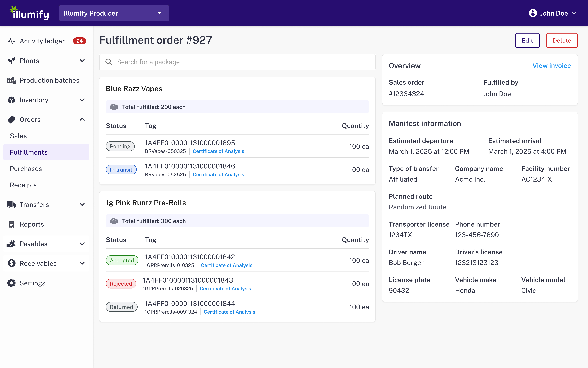Click the Rejected status badge
Viewport: 588px width, 368px height.
(x=121, y=284)
